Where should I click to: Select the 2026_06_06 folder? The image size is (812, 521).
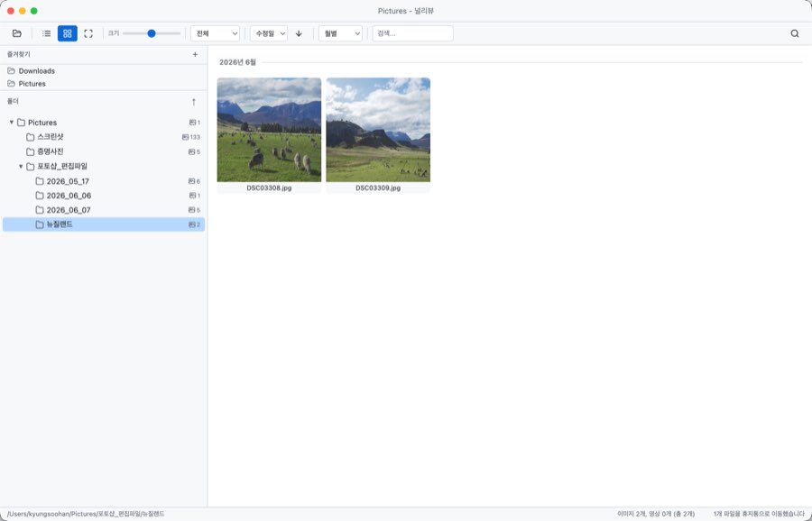click(x=104, y=196)
